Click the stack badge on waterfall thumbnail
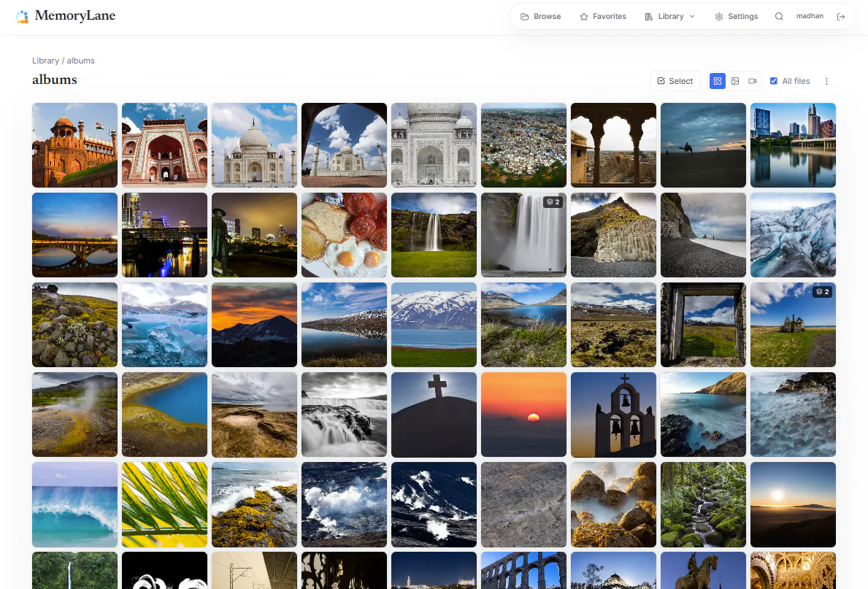The width and height of the screenshot is (868, 589). point(553,202)
